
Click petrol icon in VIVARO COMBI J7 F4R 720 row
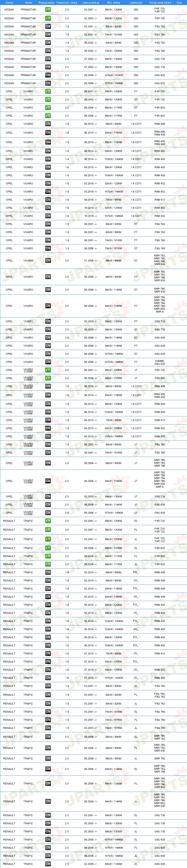tap(48, 370)
